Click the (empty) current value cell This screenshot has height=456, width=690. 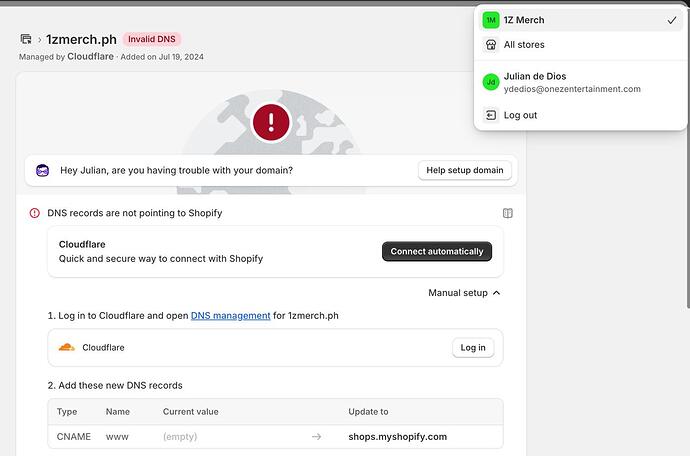pos(180,437)
